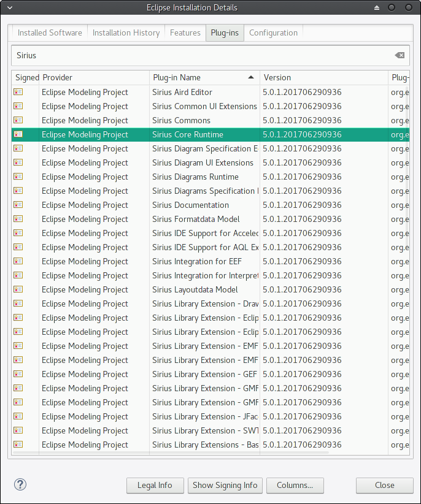421x504 pixels.
Task: Click the vertical scrollbar of the plug-in list
Action: 407,166
